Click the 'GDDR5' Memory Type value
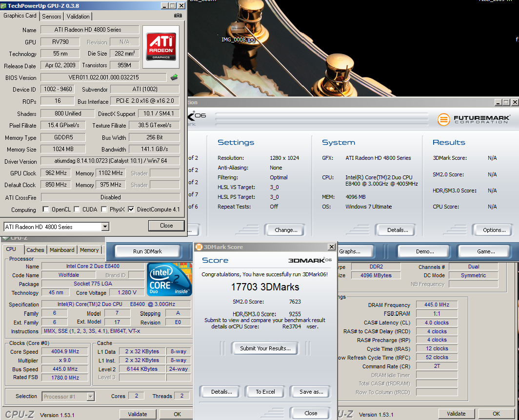Viewport: 519px width, 420px height. (63, 137)
